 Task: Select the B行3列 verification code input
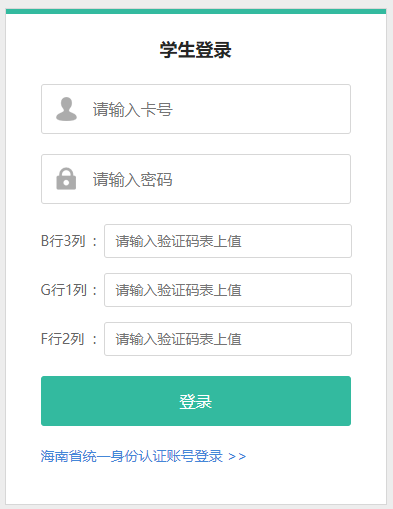point(228,241)
